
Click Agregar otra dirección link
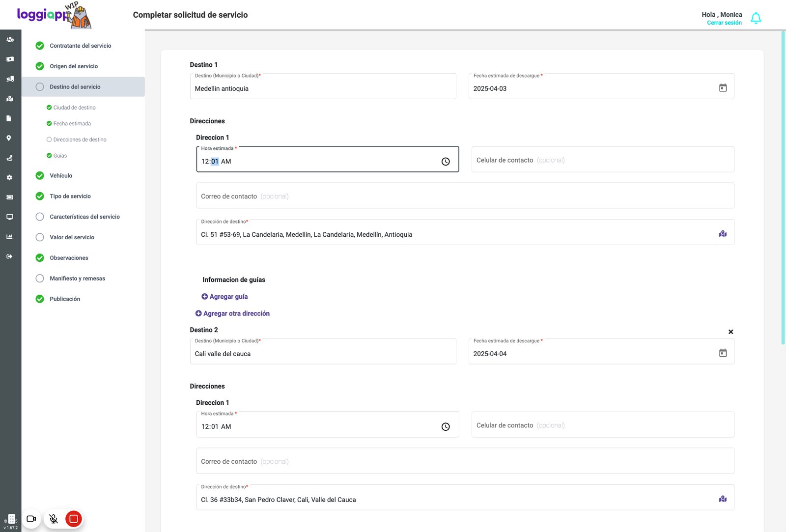pos(232,313)
